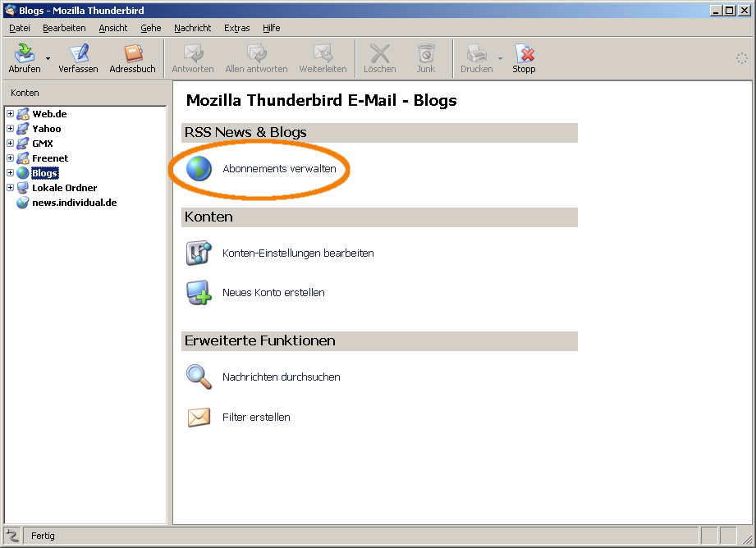Select the Freenet account

pyautogui.click(x=50, y=158)
